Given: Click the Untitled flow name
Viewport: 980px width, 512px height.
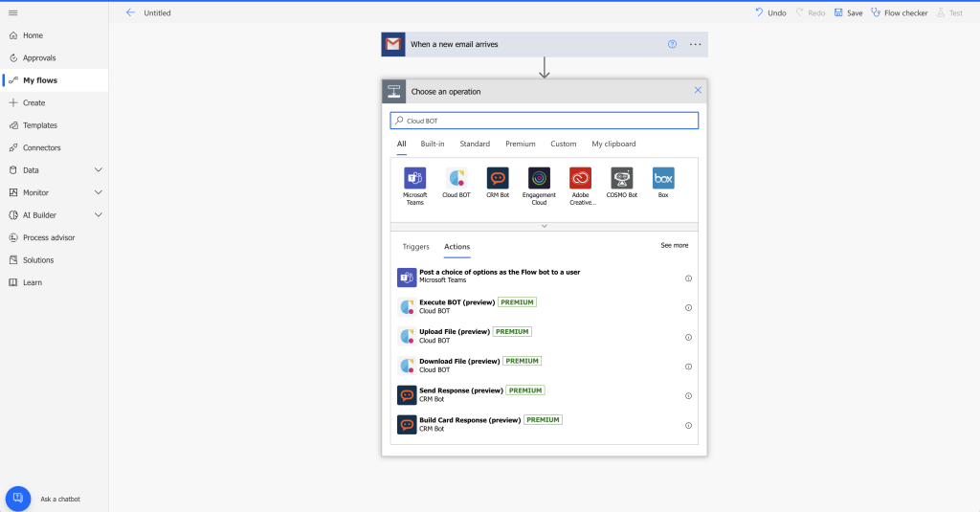Looking at the screenshot, I should (157, 13).
